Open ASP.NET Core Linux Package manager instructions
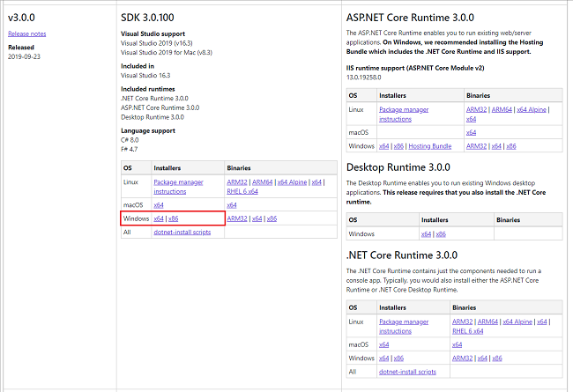 (404, 109)
